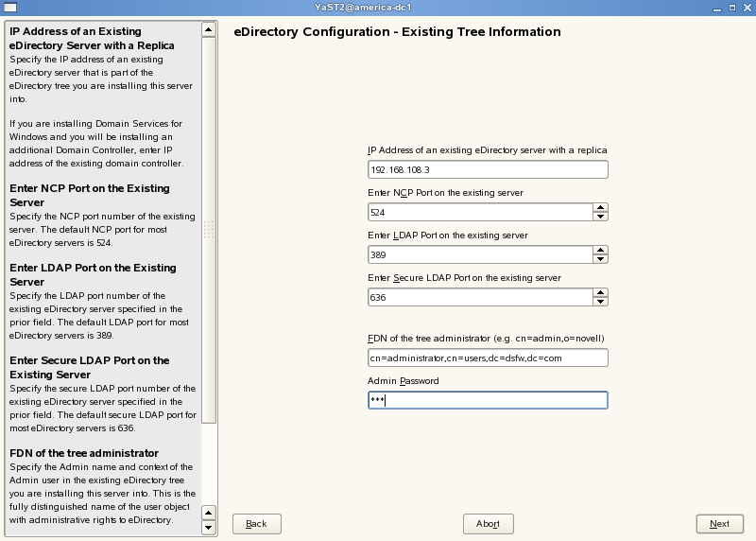
Task: Proceed with the Next button
Action: point(719,523)
